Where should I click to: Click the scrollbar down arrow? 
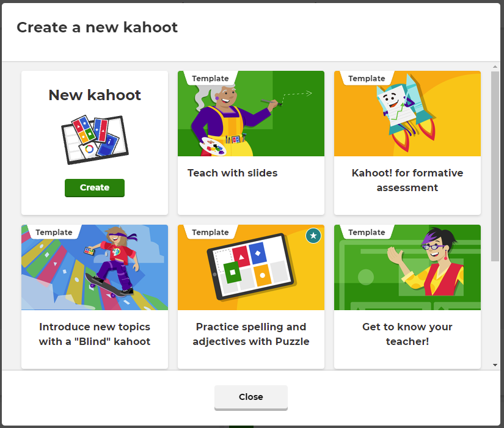[x=495, y=365]
